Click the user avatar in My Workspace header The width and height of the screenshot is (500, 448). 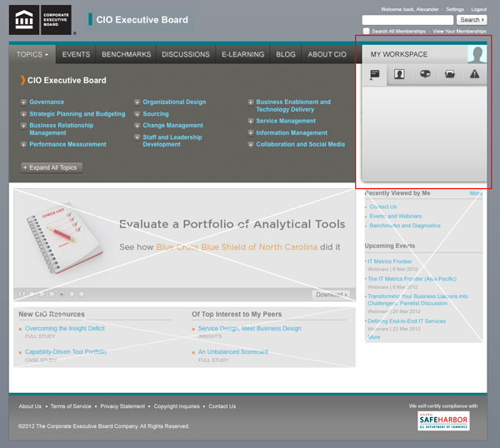477,54
